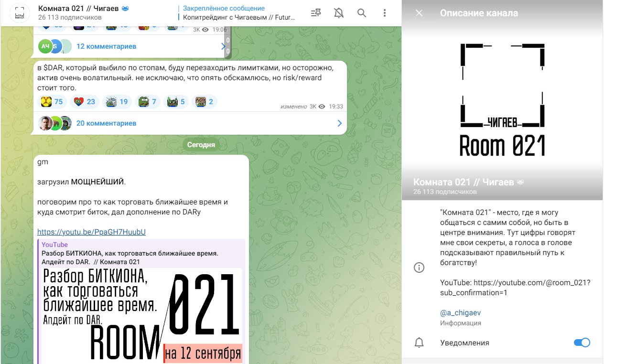Click the bell icon next to Уведомления
The height and width of the screenshot is (364, 627).
[x=419, y=343]
